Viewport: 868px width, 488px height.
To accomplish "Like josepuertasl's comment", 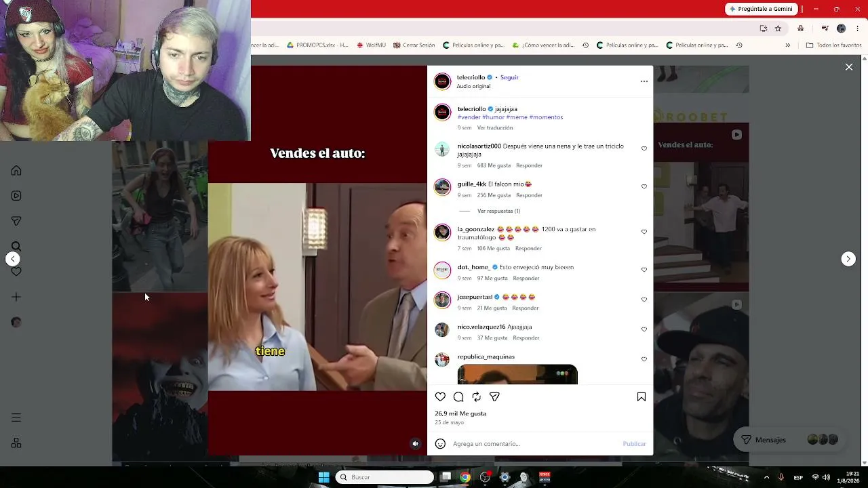I will click(644, 300).
